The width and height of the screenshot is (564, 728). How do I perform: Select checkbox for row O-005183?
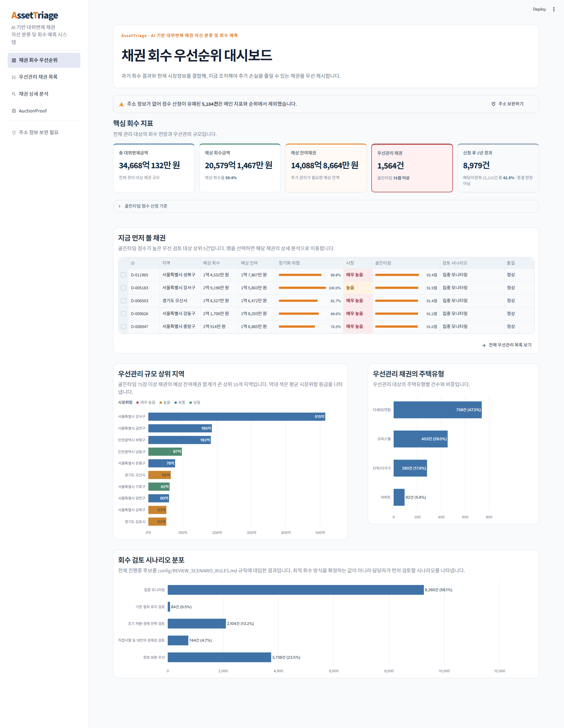(123, 288)
